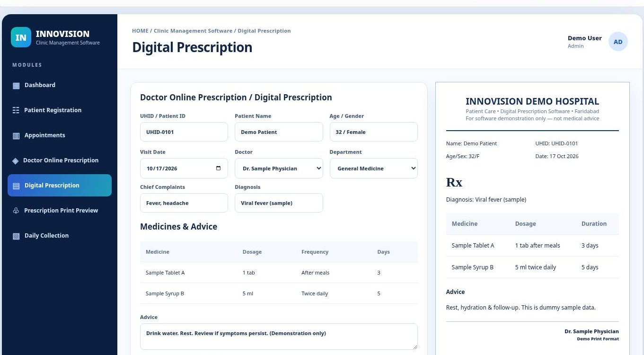Viewport: 644px width, 355px height.
Task: Select Digital Prescription in sidebar
Action: pyautogui.click(x=60, y=185)
